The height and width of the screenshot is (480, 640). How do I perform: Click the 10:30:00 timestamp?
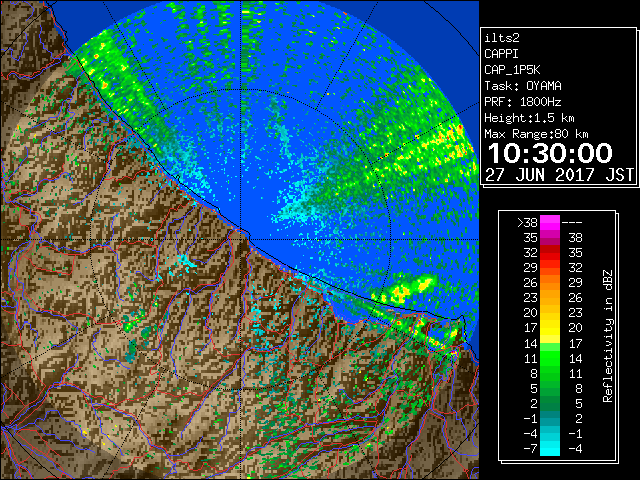coord(550,153)
